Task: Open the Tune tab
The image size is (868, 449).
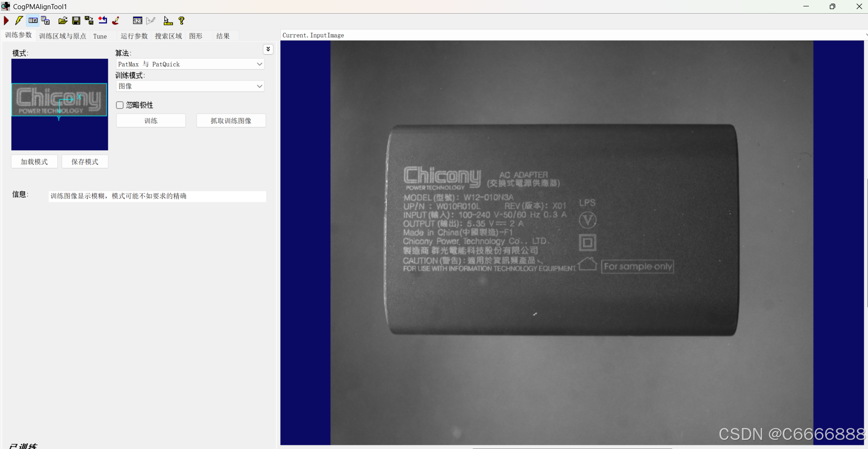Action: [100, 36]
